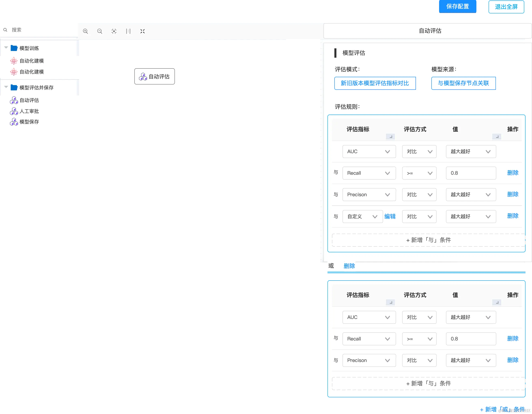
Task: Click 编辑 link next to 自定义
Action: point(390,217)
